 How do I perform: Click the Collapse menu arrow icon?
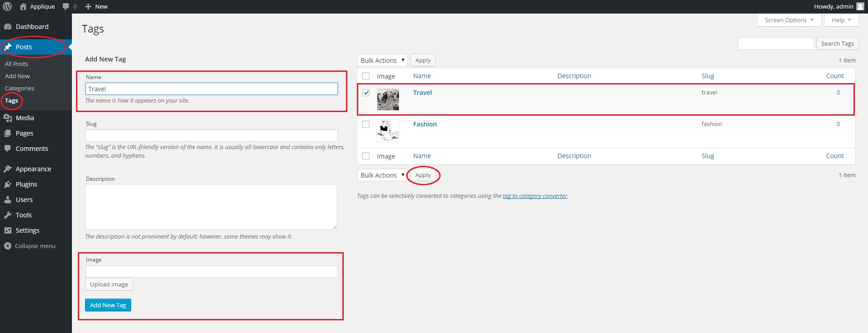coord(8,246)
